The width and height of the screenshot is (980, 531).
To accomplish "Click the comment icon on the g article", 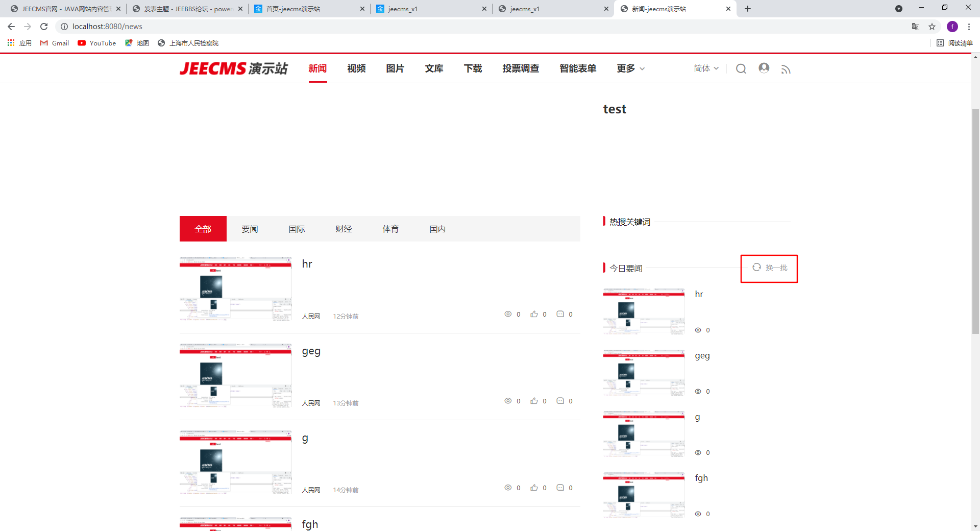I will click(560, 488).
